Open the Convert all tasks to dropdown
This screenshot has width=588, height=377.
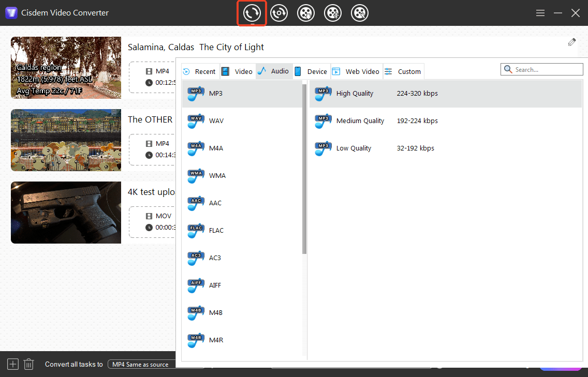142,364
